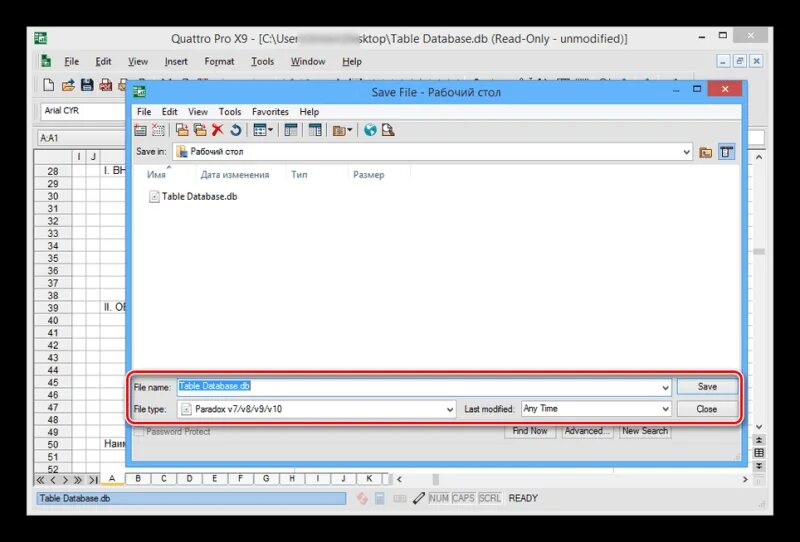
Task: Switch to sheet tab B
Action: (x=138, y=479)
